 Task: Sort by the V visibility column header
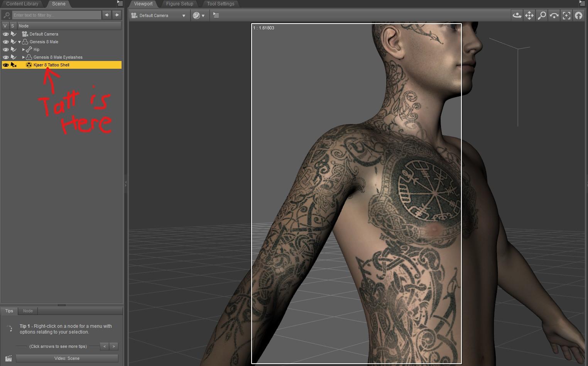5,26
